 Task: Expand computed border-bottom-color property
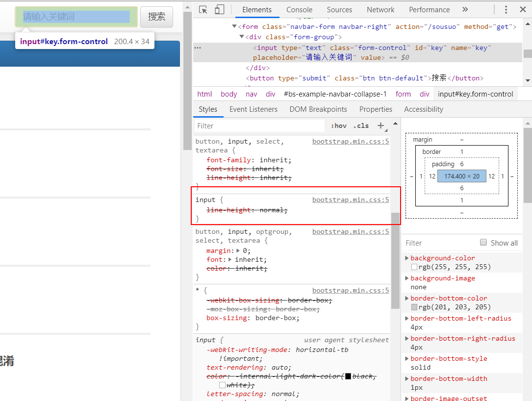point(406,298)
